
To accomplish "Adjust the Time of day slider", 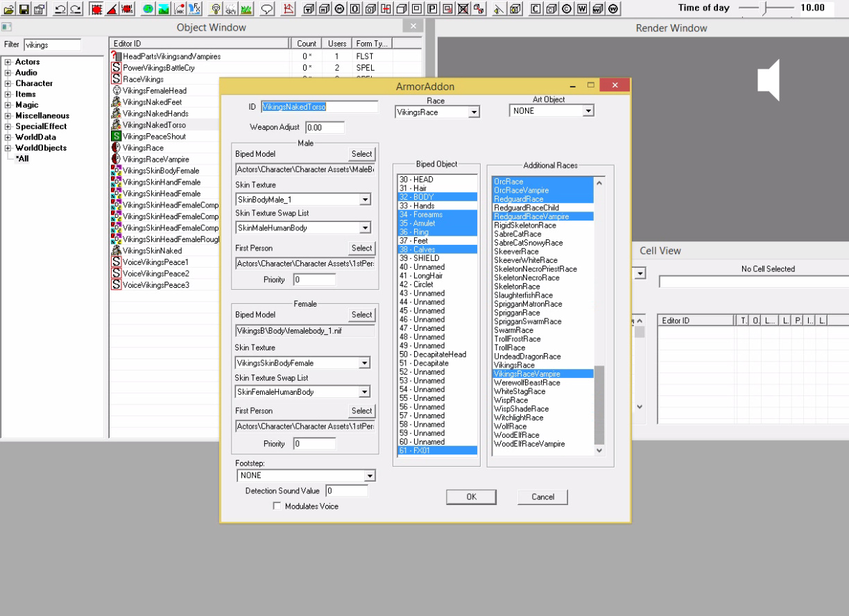I will click(x=766, y=8).
